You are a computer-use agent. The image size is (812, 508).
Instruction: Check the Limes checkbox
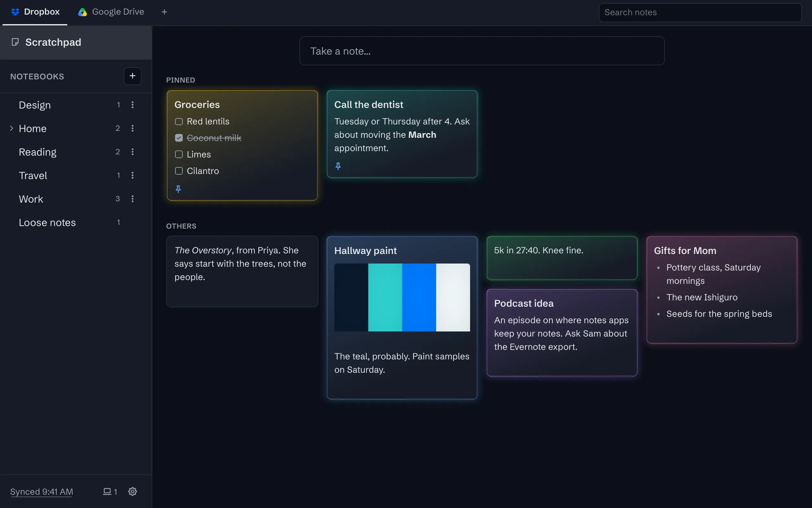pos(179,154)
